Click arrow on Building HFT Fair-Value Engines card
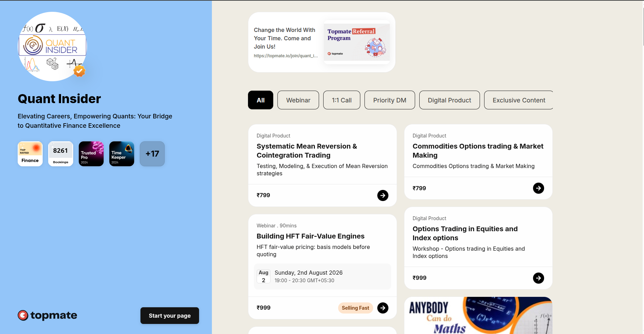The height and width of the screenshot is (334, 644). (383, 308)
